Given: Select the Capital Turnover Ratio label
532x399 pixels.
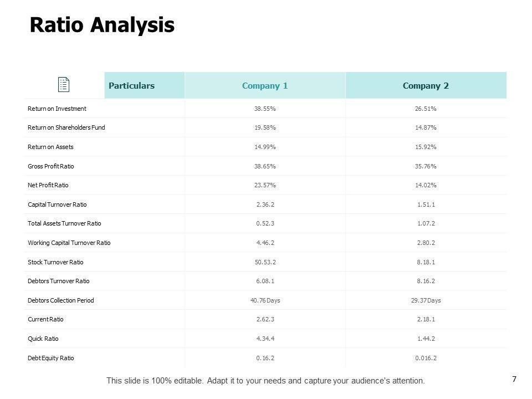Looking at the screenshot, I should (x=58, y=204).
